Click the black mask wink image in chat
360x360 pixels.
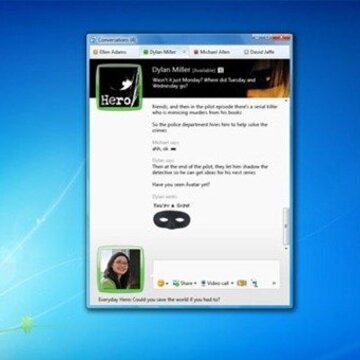(171, 220)
